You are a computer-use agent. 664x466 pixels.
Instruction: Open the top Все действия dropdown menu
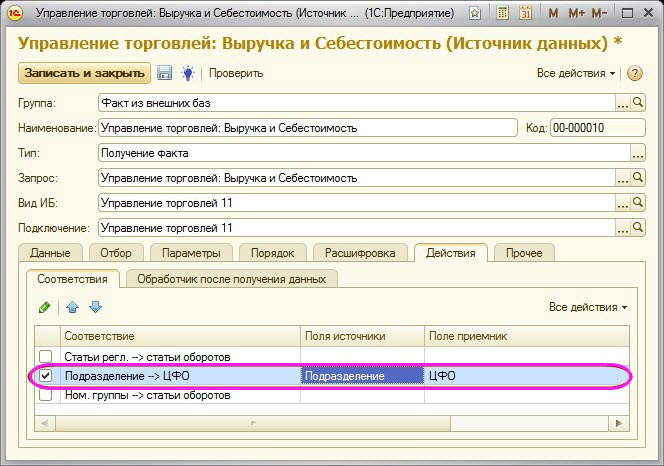pyautogui.click(x=576, y=74)
